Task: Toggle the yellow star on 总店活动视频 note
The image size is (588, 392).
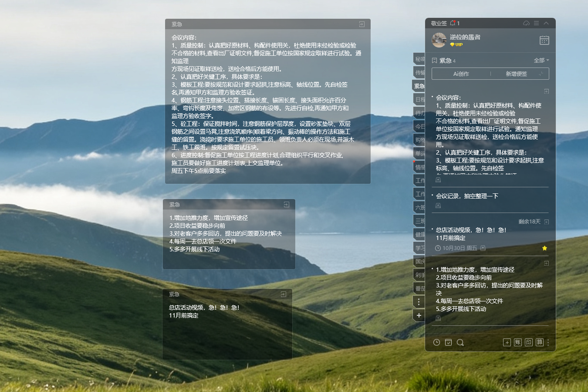Action: tap(544, 248)
